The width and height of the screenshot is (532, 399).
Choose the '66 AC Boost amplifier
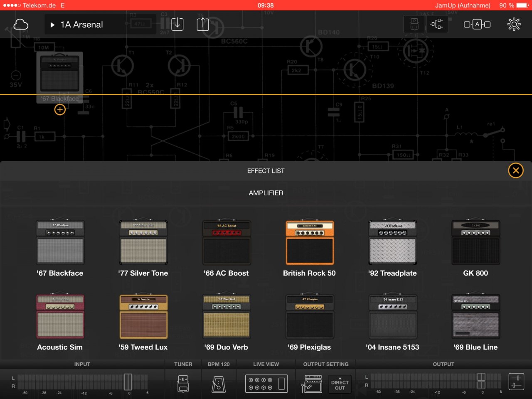(x=227, y=249)
